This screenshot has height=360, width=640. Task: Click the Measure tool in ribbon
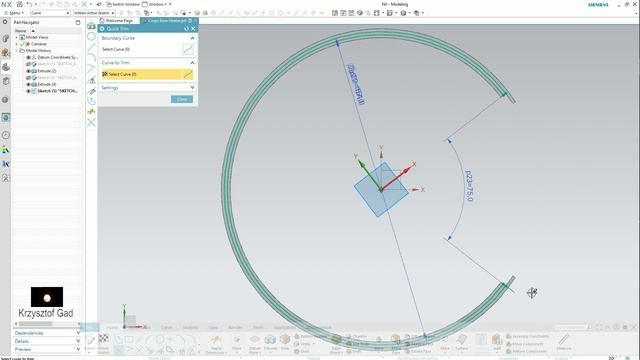pyautogui.click(x=564, y=342)
